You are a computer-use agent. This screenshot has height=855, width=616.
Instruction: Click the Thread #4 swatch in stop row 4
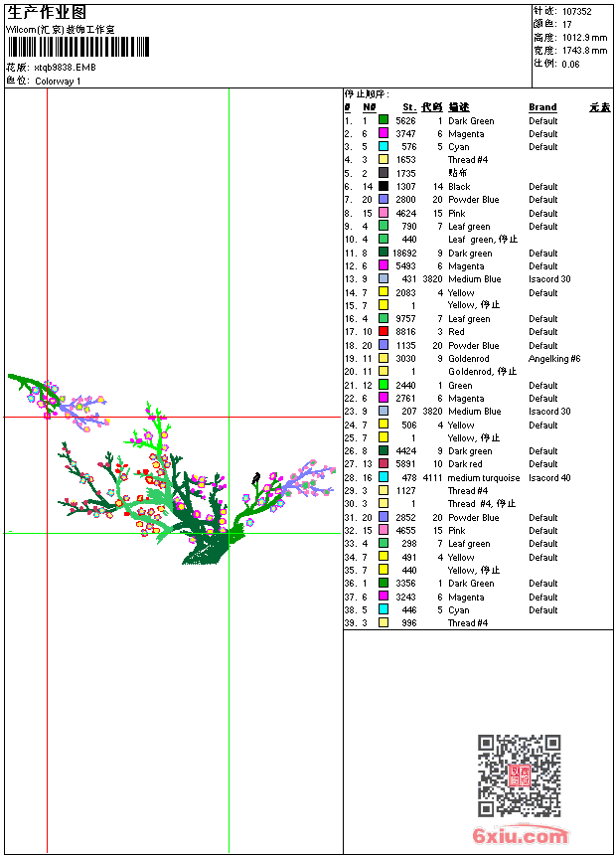point(384,159)
